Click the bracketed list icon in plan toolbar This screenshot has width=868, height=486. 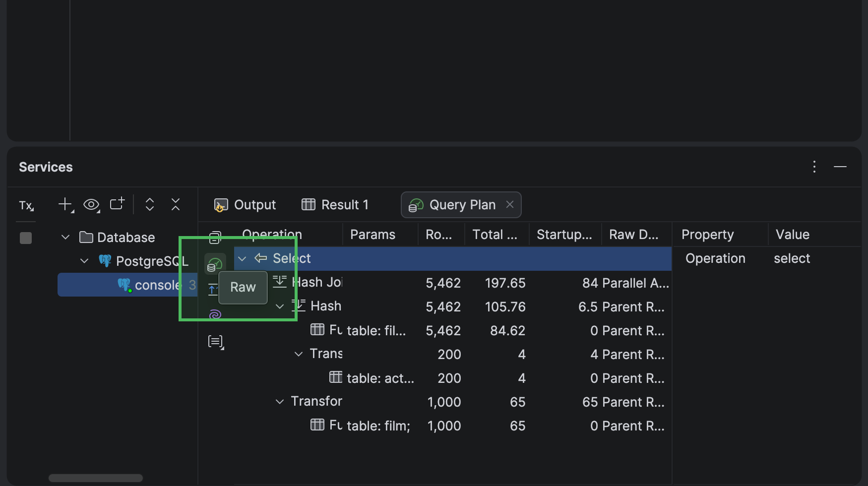click(216, 342)
